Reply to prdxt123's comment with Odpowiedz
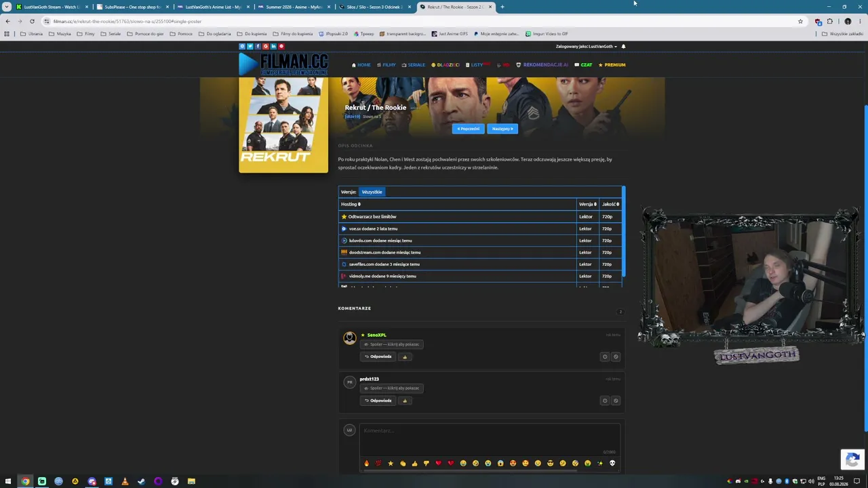 pos(378,401)
